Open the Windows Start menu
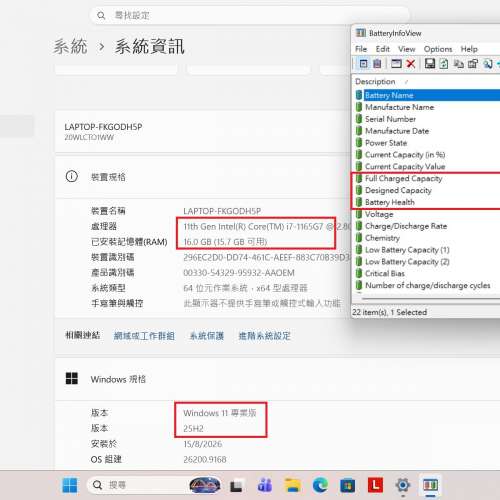 tap(70, 485)
